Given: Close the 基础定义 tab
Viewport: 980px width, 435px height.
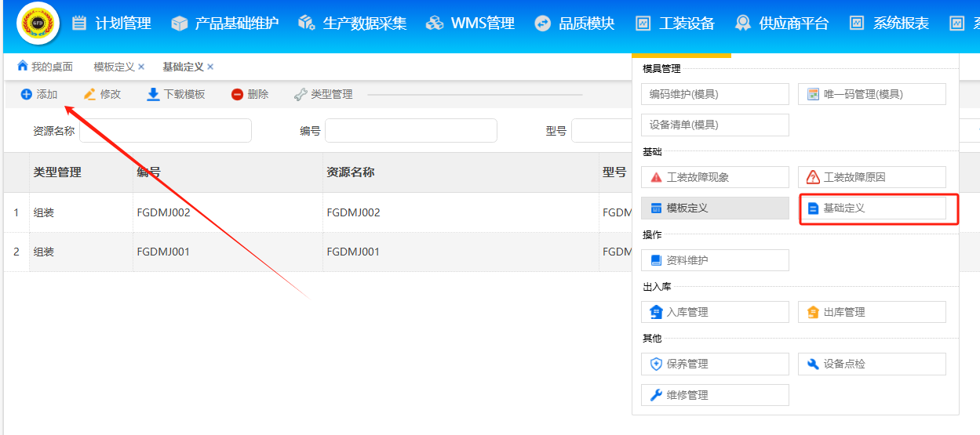Looking at the screenshot, I should tap(210, 67).
